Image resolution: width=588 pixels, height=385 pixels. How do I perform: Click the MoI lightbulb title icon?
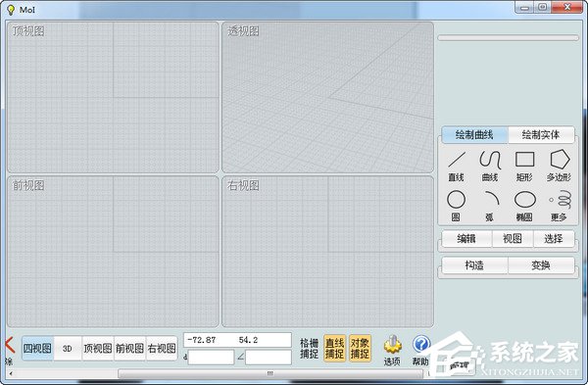tap(11, 10)
